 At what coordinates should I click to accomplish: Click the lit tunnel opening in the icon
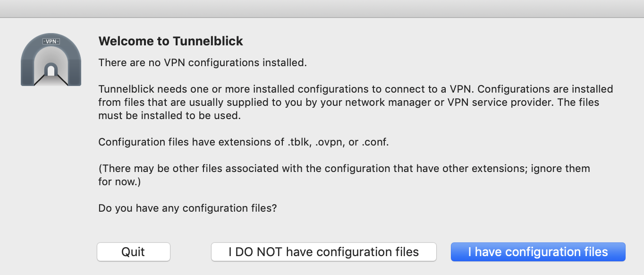(51, 71)
